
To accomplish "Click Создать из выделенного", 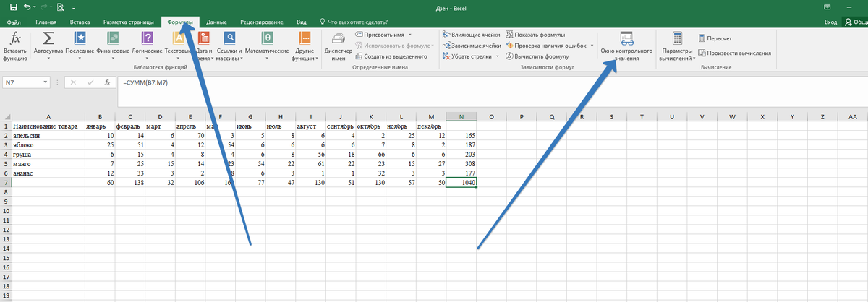I will tap(391, 56).
